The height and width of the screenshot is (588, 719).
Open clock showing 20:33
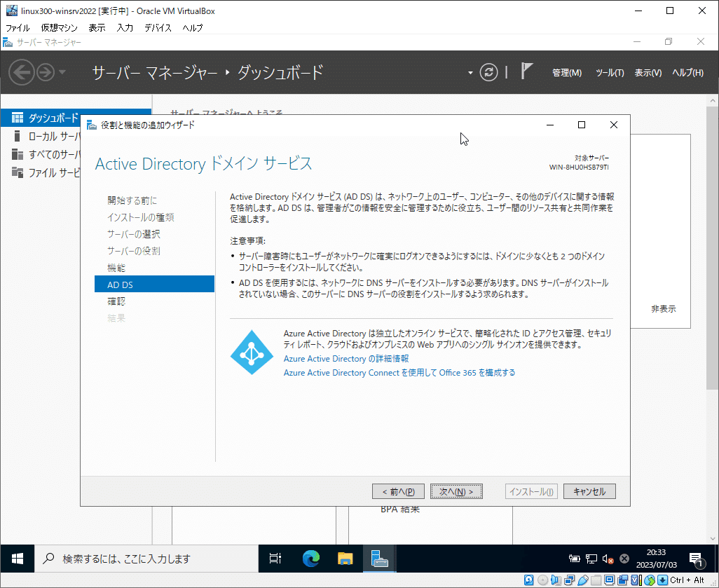pyautogui.click(x=656, y=559)
